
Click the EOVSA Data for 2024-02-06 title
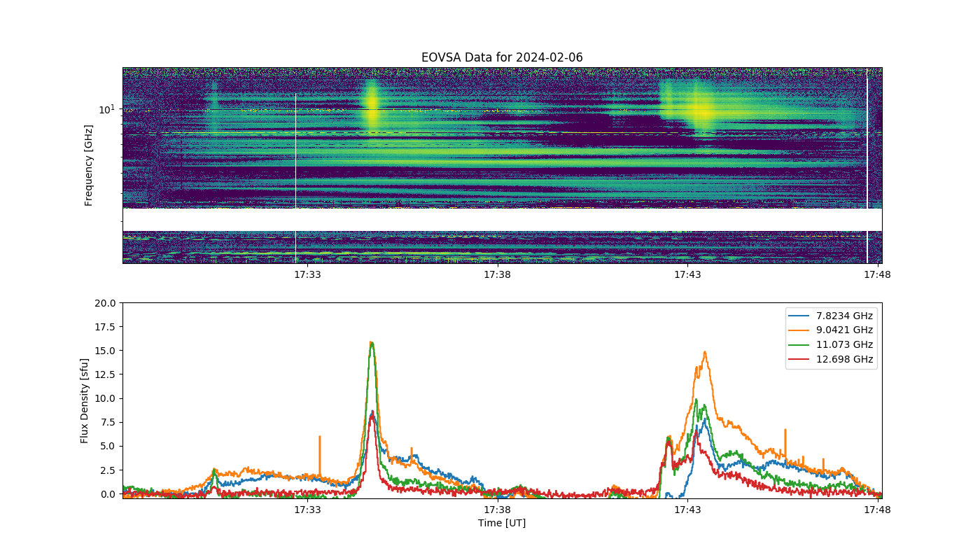(502, 57)
